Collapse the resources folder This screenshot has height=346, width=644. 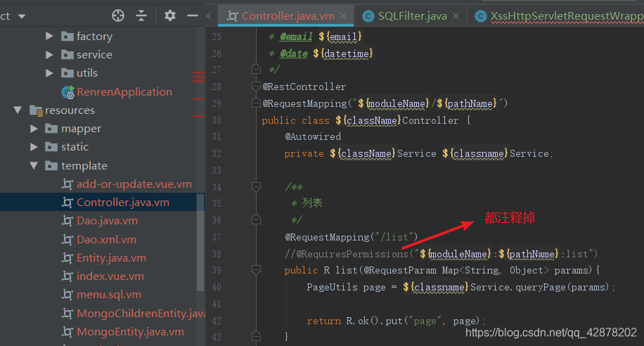click(18, 110)
